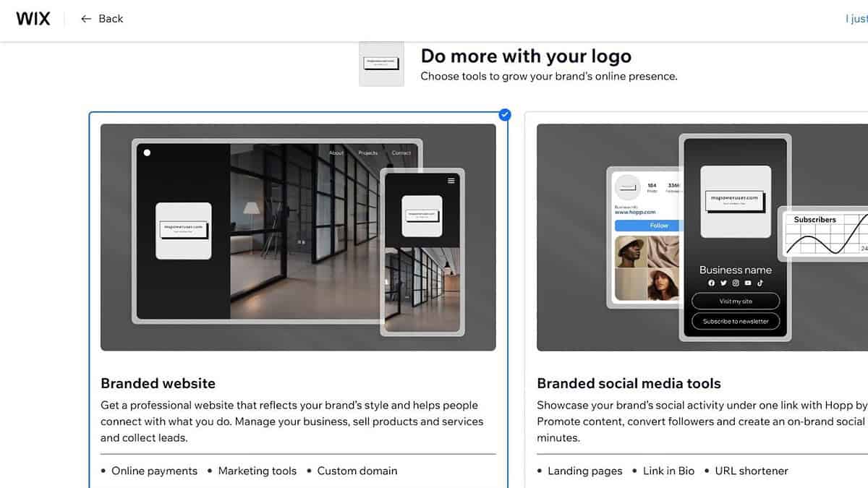Click the Subscribers chart widget
Image resolution: width=868 pixels, height=488 pixels.
pyautogui.click(x=825, y=234)
